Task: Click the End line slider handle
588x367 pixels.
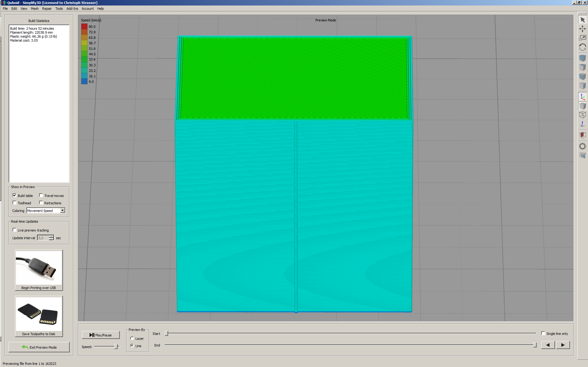Action: point(535,345)
